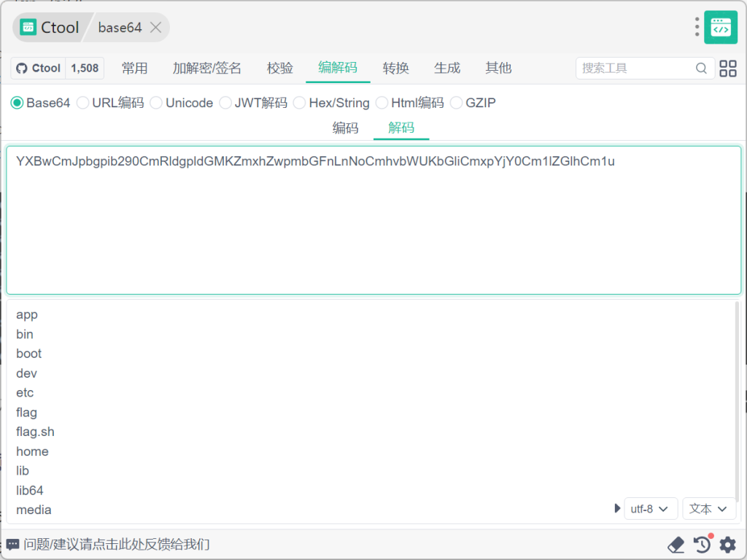
Task: Click the eraser clear icon
Action: 676,545
